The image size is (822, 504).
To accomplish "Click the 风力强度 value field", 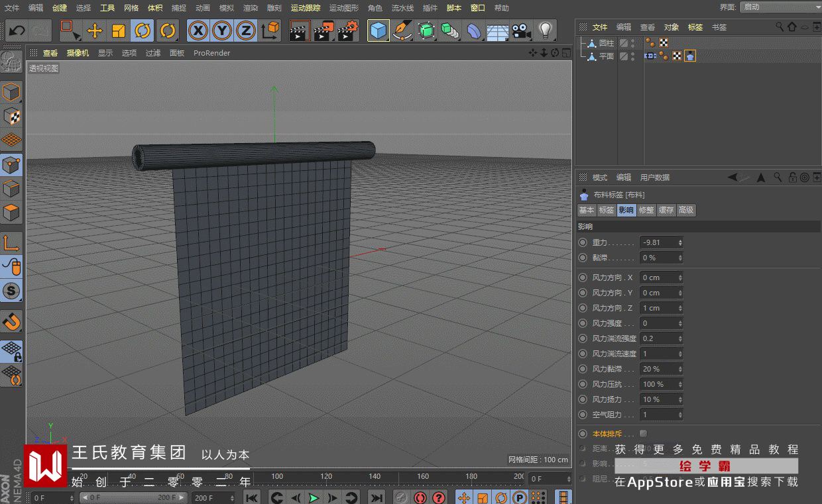I will pos(658,323).
